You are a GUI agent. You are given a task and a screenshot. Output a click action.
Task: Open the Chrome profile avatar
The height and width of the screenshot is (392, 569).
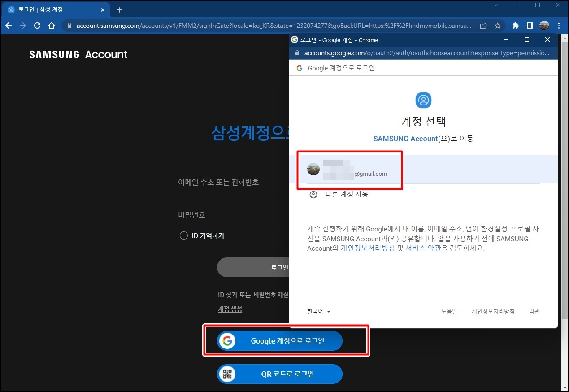(544, 26)
